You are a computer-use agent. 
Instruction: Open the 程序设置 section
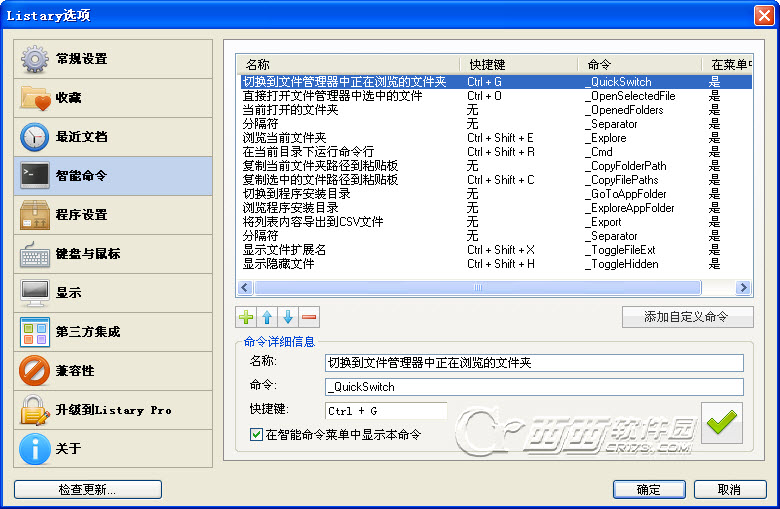113,214
